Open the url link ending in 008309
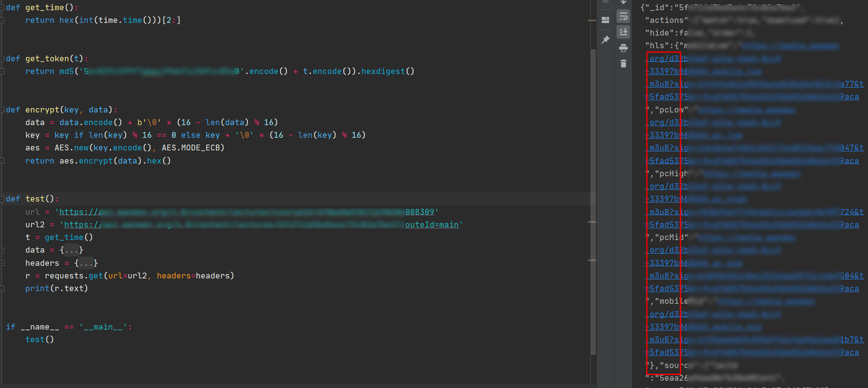This screenshot has width=868, height=388. pos(419,212)
